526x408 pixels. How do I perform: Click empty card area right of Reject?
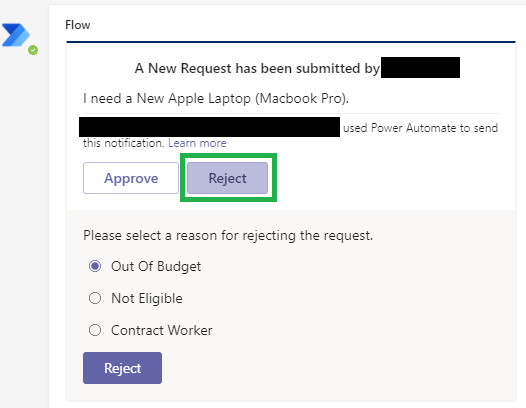coord(396,178)
